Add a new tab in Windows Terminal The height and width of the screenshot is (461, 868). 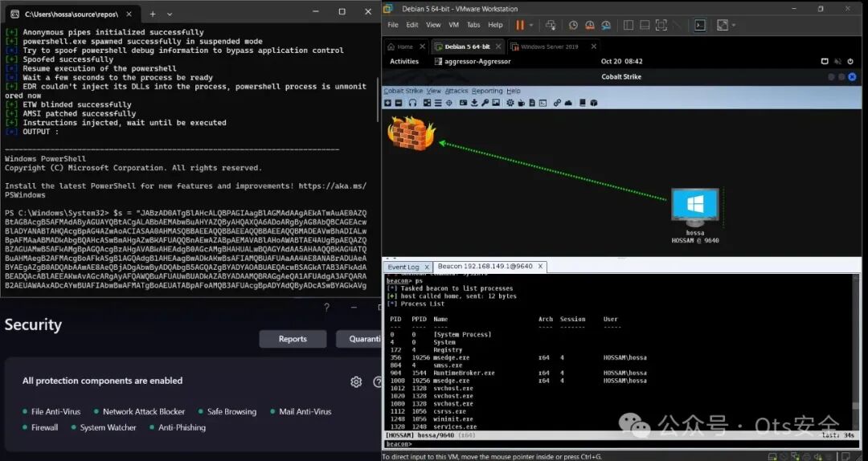tap(152, 14)
